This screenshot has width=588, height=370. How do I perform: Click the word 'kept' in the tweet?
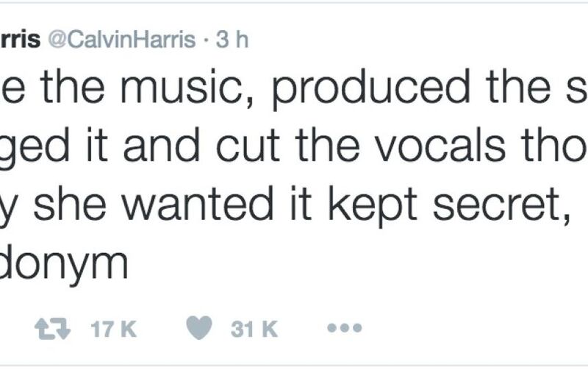(373, 207)
